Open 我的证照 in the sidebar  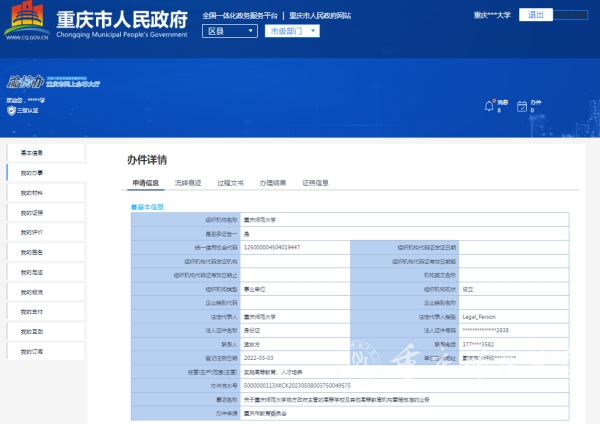pyautogui.click(x=32, y=212)
